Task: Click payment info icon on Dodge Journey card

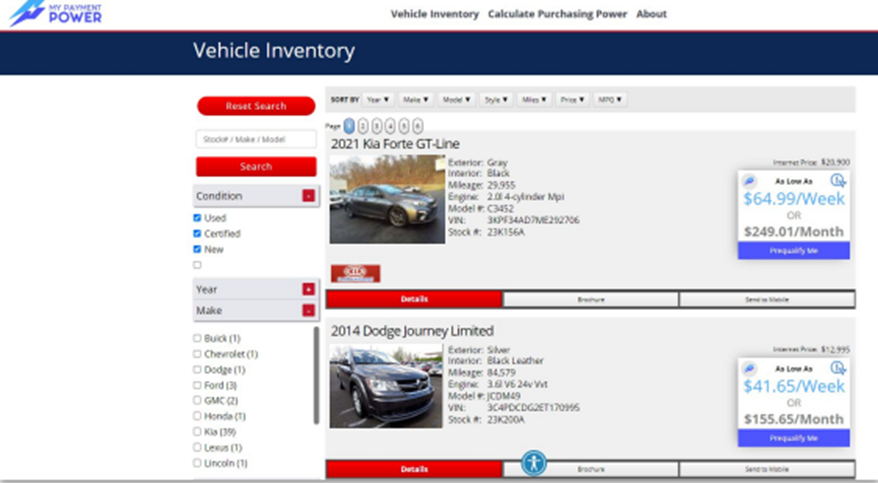Action: click(838, 368)
